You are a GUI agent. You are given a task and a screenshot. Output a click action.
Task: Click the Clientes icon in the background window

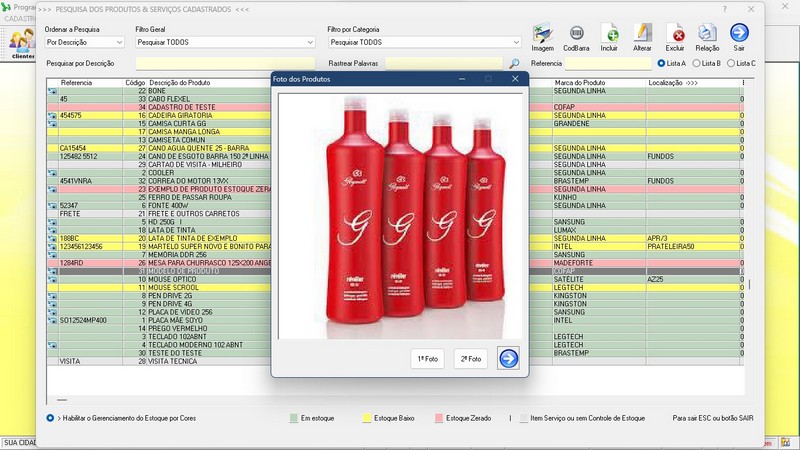click(23, 43)
